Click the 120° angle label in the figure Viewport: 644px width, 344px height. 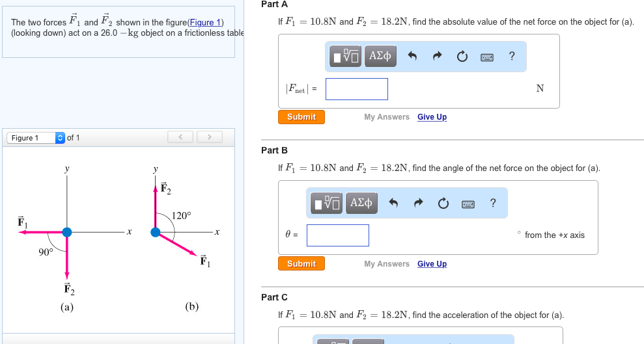181,216
